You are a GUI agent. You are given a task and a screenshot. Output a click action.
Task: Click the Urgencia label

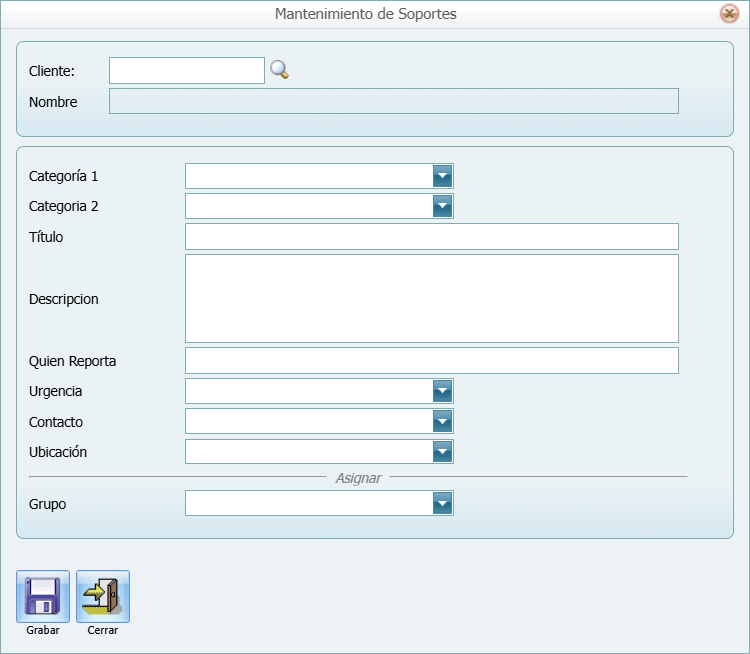55,391
